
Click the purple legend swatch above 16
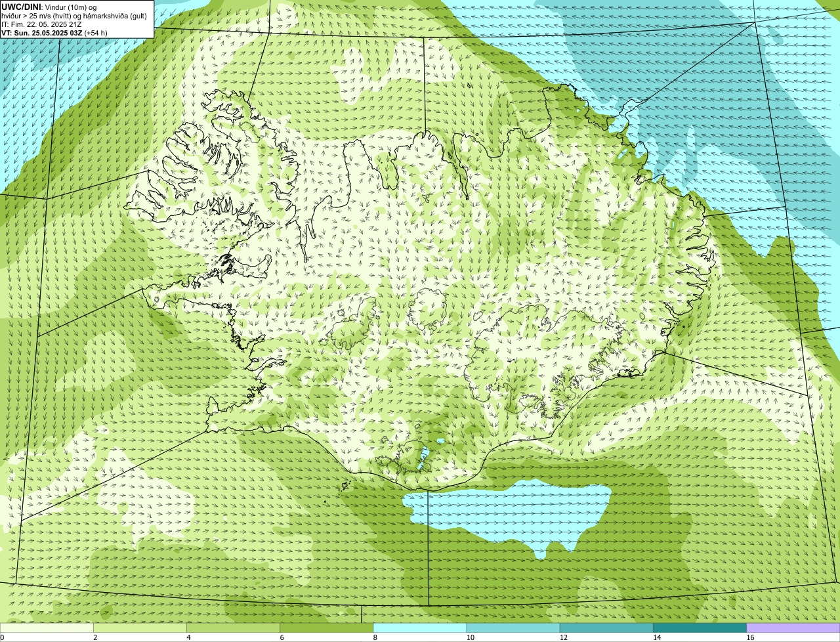(793, 628)
